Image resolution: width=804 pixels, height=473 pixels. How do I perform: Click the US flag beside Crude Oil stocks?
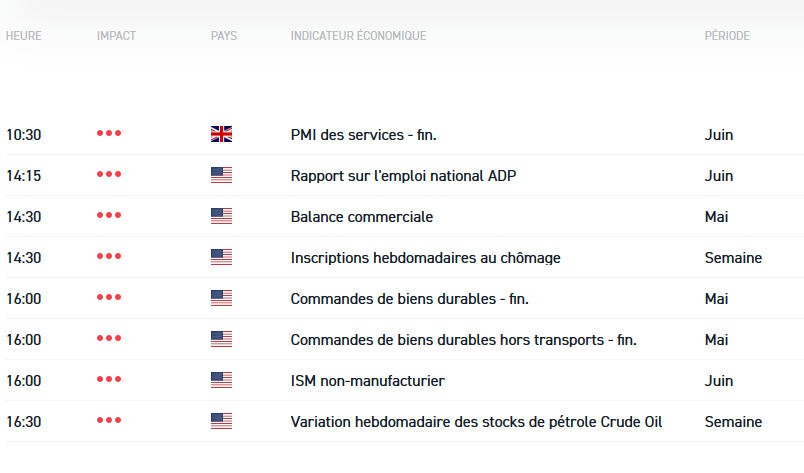(221, 421)
